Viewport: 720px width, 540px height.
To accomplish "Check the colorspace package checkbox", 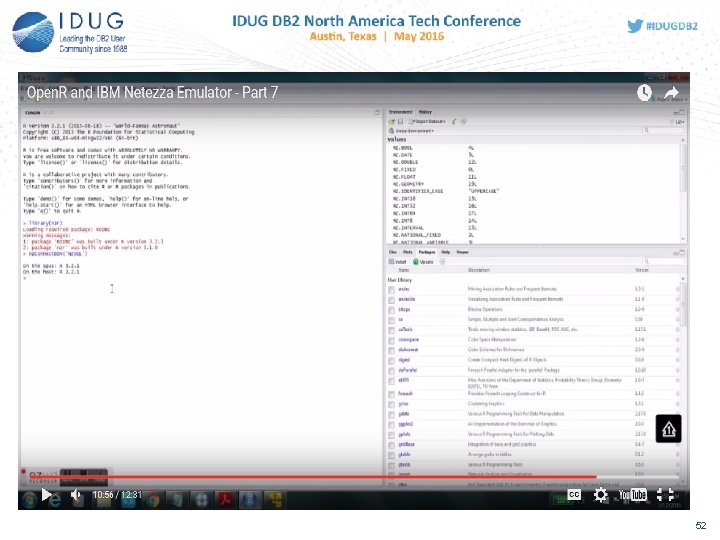I will point(391,340).
